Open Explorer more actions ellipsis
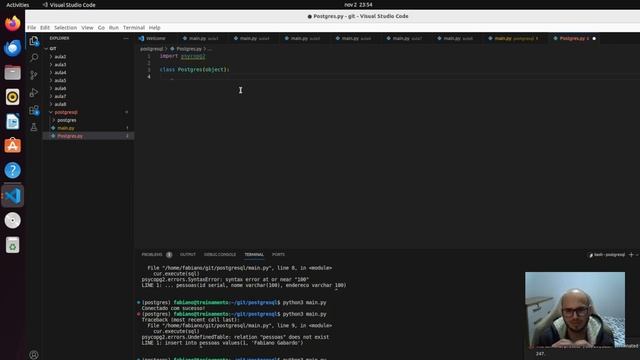This screenshot has height=360, width=640. [126, 38]
